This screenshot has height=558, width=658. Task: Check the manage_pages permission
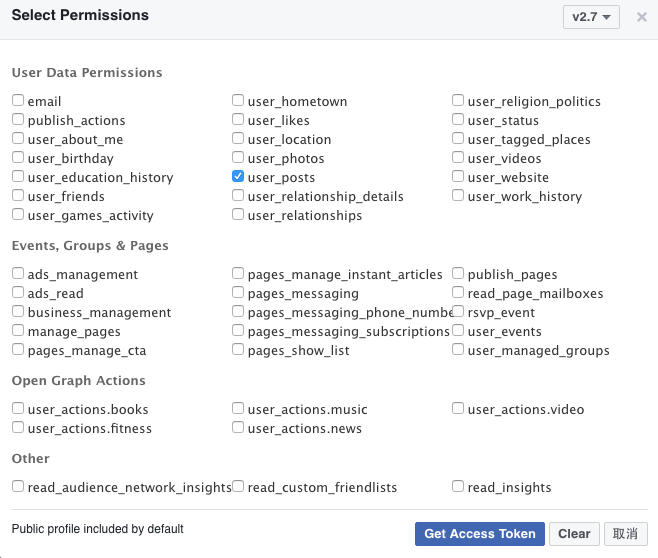coord(18,331)
